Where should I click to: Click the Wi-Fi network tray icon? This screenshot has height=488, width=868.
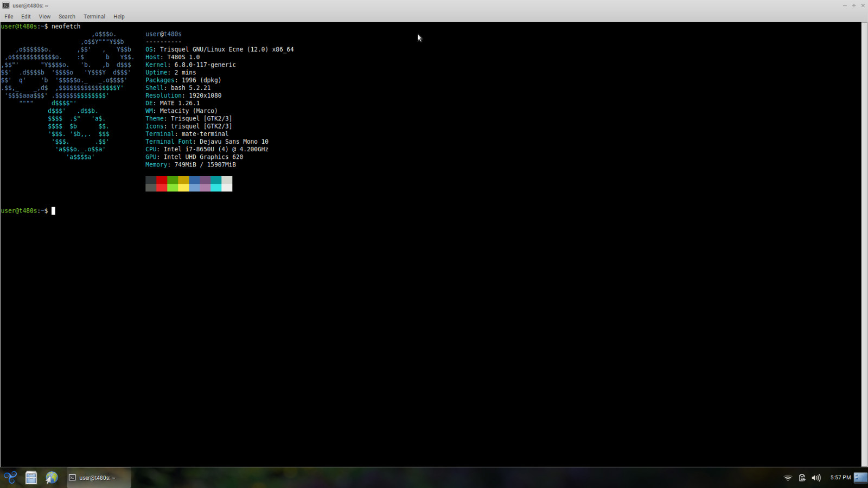[788, 478]
